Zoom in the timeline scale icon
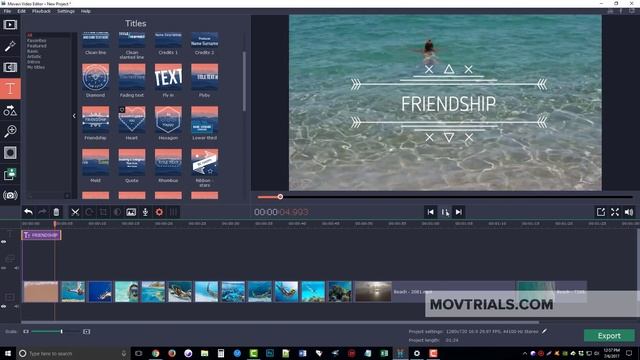640x360 pixels. (x=87, y=331)
